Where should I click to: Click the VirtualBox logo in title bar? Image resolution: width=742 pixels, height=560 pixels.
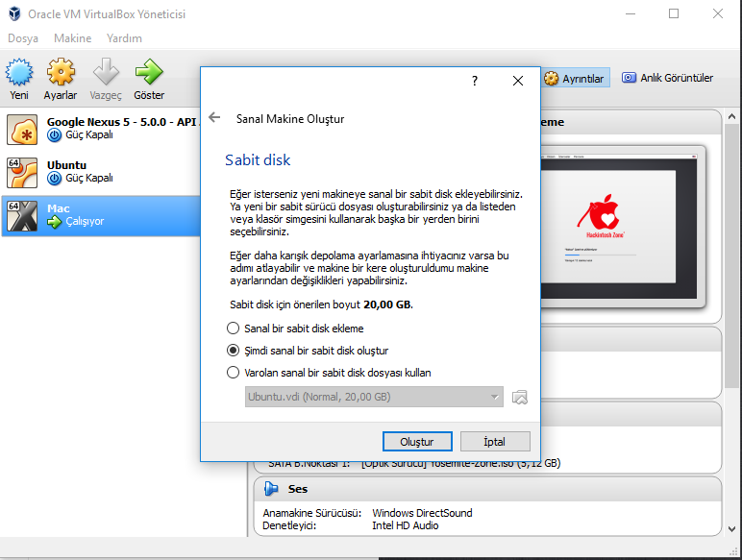(14, 13)
